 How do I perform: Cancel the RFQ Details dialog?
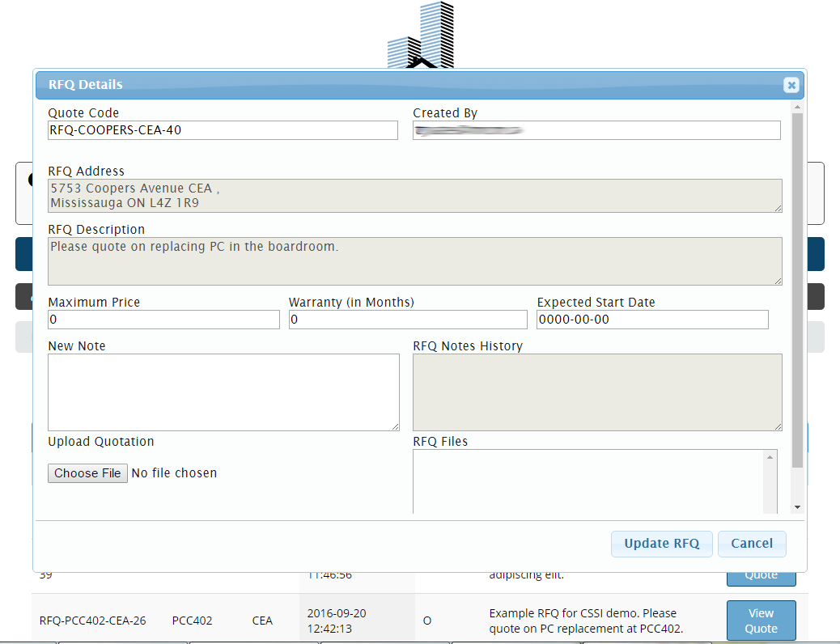[x=751, y=544]
